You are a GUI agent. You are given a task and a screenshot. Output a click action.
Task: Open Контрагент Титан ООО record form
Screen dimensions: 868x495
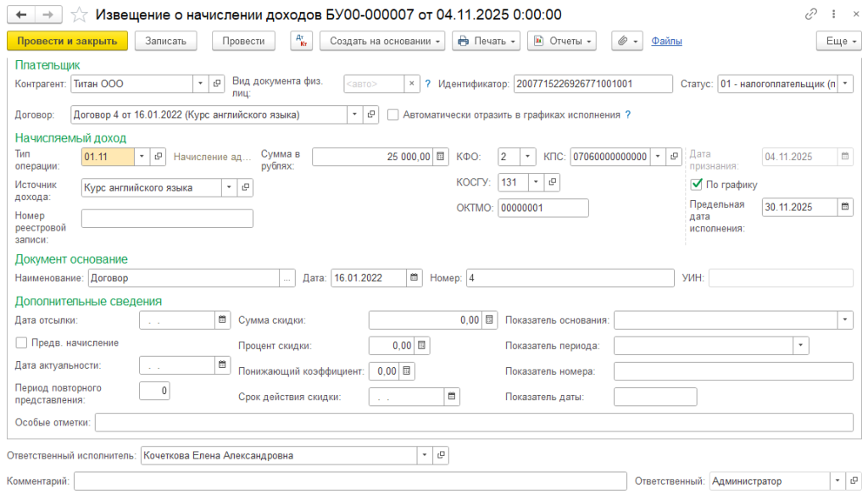click(x=216, y=84)
